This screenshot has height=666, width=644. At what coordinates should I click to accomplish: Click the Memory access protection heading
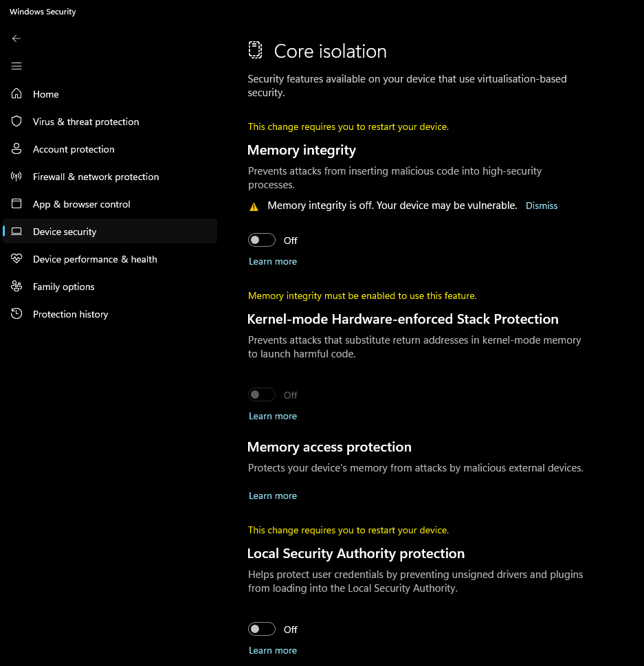coord(329,447)
